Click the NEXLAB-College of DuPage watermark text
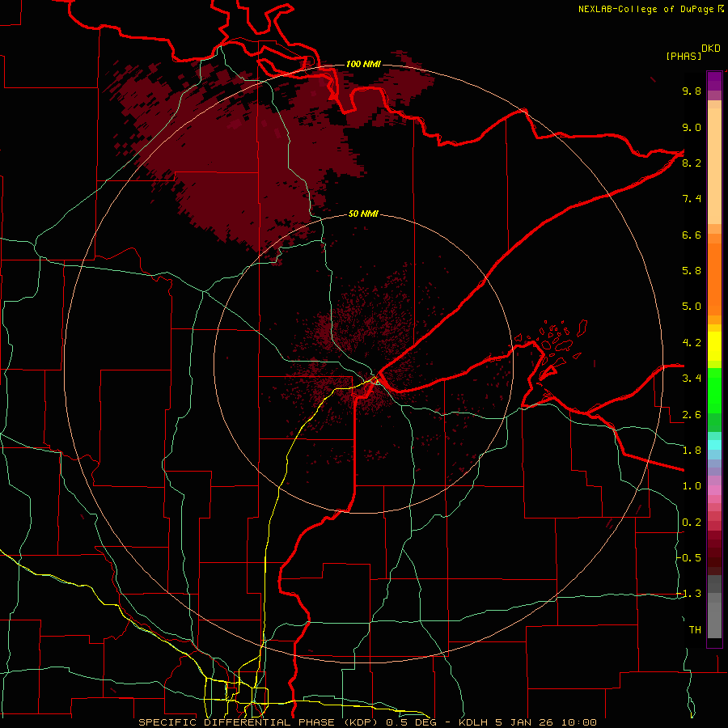The image size is (728, 728). click(650, 9)
